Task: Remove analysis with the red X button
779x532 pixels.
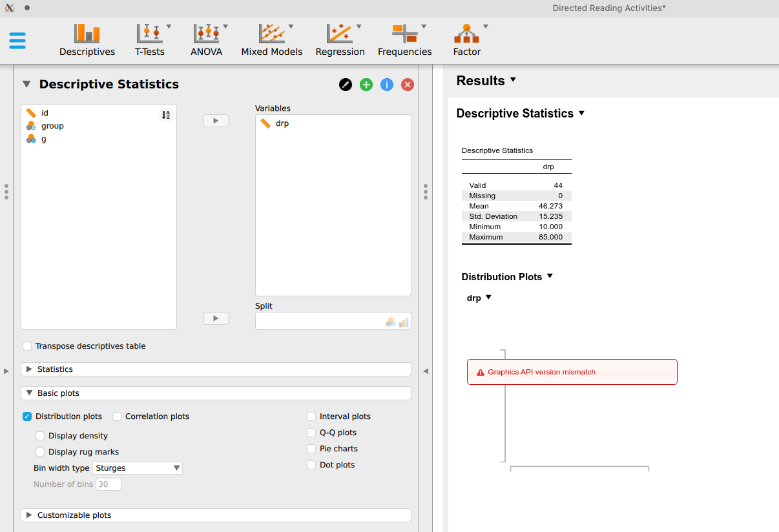Action: pyautogui.click(x=407, y=84)
